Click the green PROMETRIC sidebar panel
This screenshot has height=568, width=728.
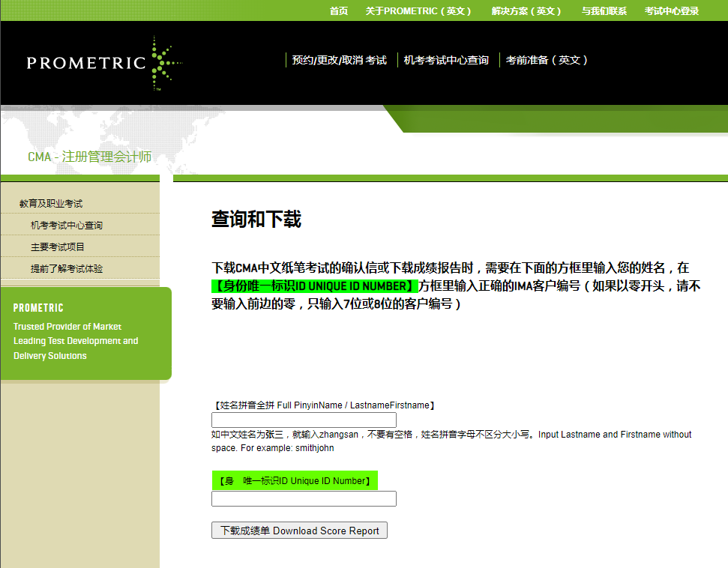(85, 333)
